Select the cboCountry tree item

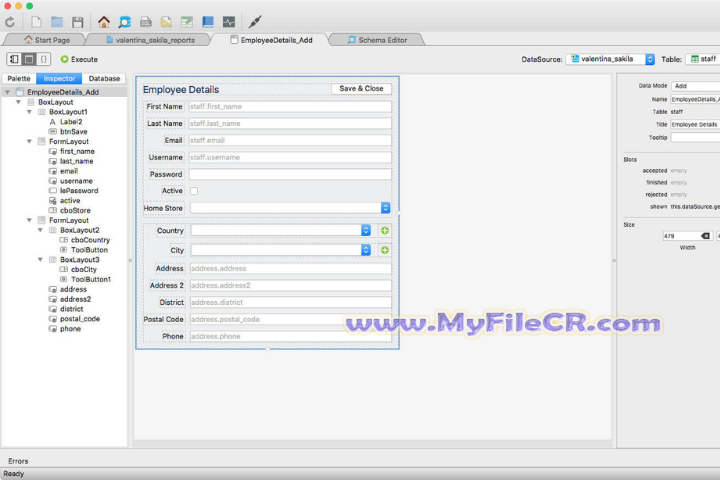pyautogui.click(x=90, y=240)
